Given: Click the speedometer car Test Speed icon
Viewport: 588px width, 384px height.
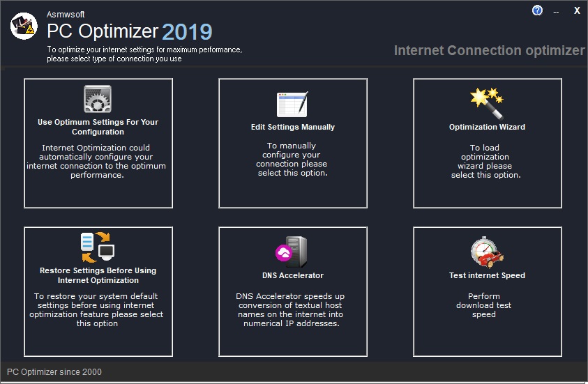Looking at the screenshot, I should pos(487,252).
